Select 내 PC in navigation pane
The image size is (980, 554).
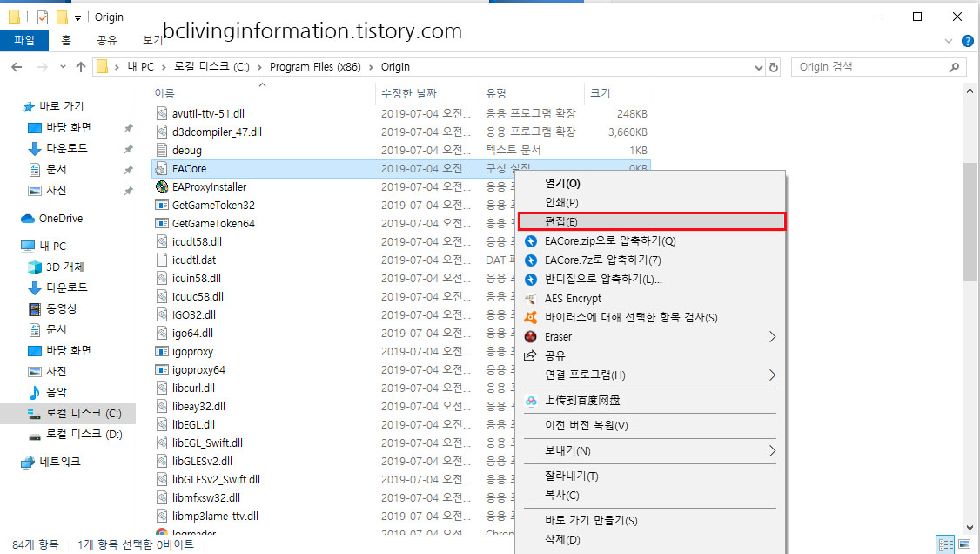coord(52,246)
